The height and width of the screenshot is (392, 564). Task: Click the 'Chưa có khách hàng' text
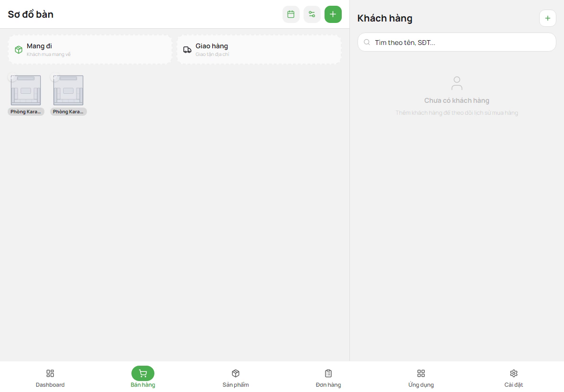tap(456, 100)
